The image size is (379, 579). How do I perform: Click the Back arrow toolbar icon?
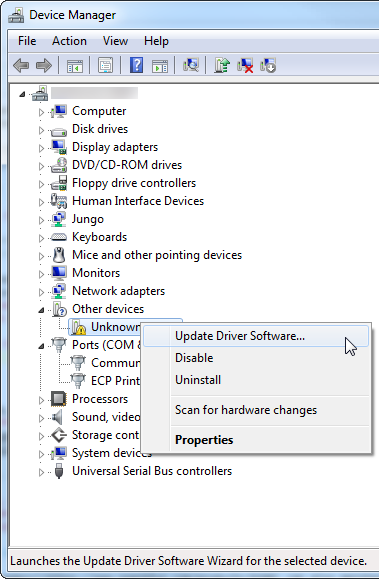click(21, 66)
